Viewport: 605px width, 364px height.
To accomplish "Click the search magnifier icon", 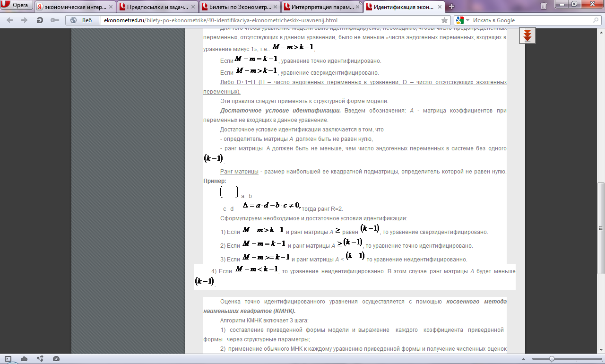I will 596,20.
